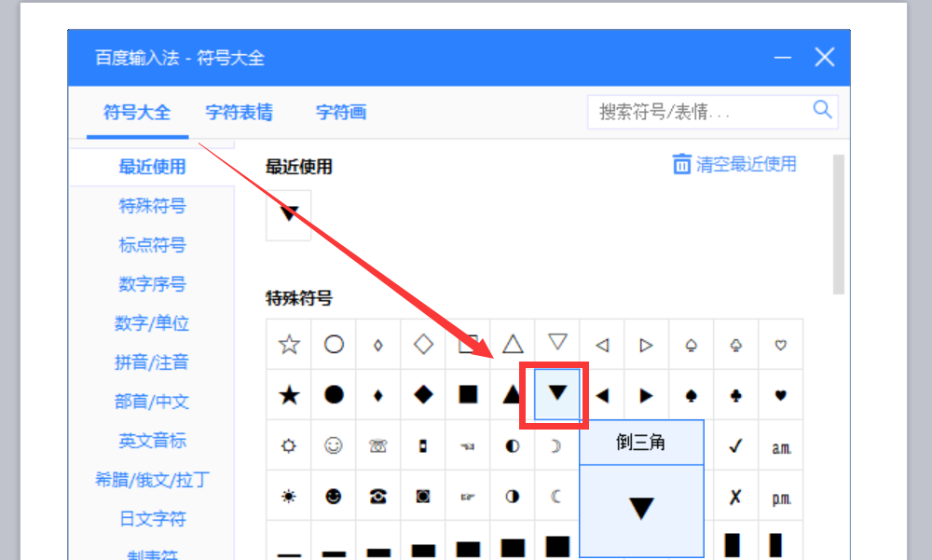Click the ▼ under 最近使用 recent section
This screenshot has width=932, height=560.
click(x=287, y=214)
